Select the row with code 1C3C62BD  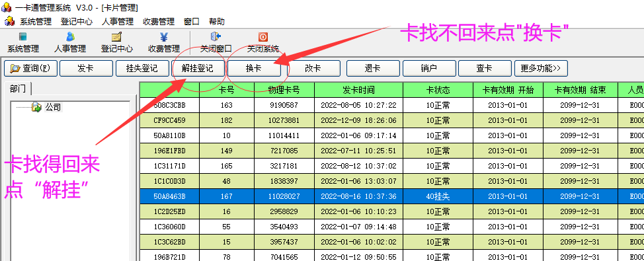tap(392, 242)
